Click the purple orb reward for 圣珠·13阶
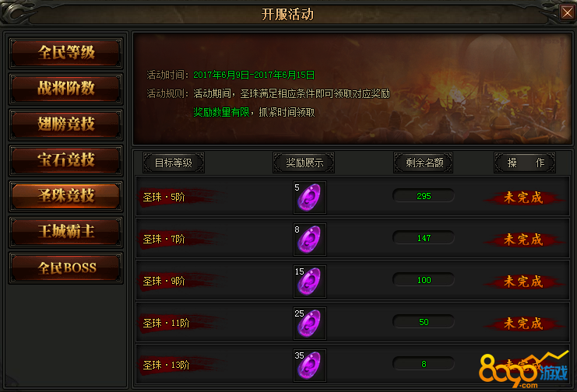This screenshot has height=392, width=577. click(309, 365)
